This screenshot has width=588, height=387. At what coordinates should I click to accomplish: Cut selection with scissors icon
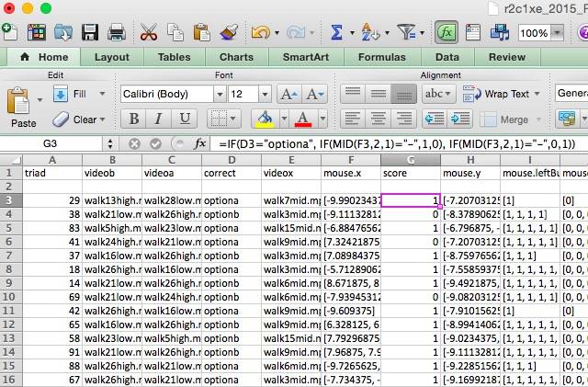pyautogui.click(x=149, y=32)
